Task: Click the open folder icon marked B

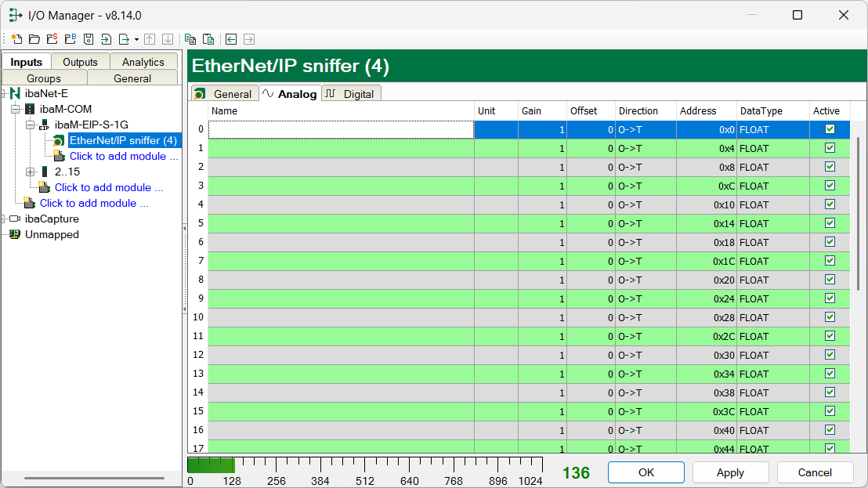Action: tap(71, 39)
